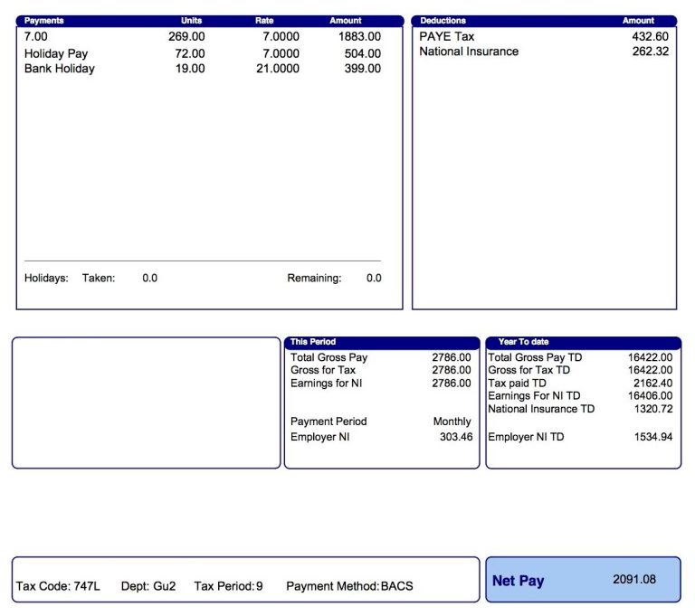Select the Payment Period Monthly value
The height and width of the screenshot is (616, 695).
452,422
